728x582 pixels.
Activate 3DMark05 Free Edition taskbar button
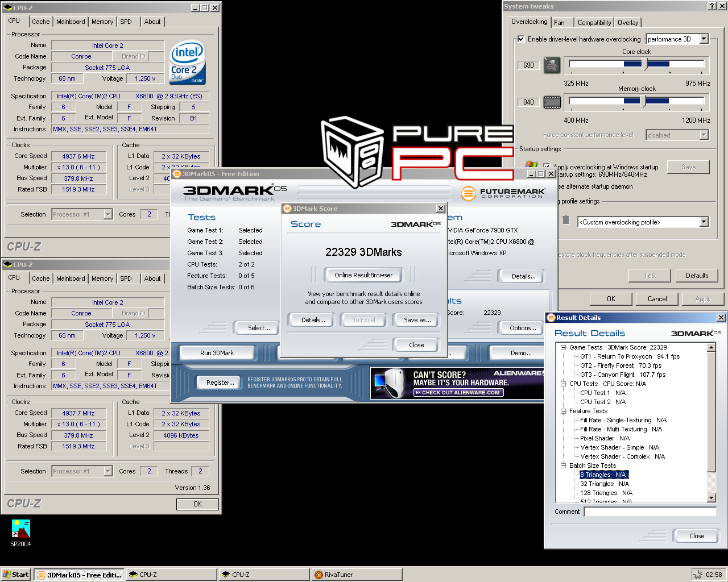(x=79, y=575)
